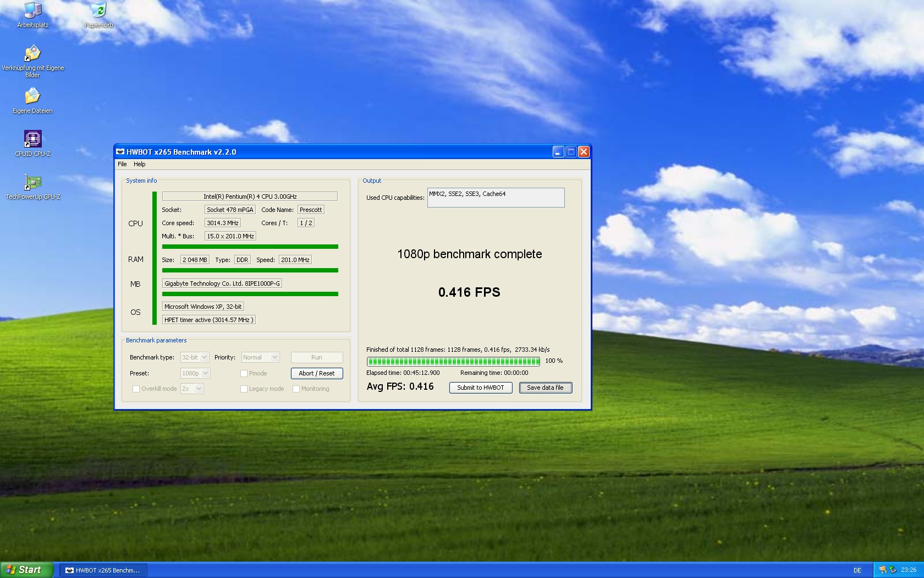Image resolution: width=924 pixels, height=578 pixels.
Task: Click '1080p benchmark complete' text
Action: tap(470, 254)
